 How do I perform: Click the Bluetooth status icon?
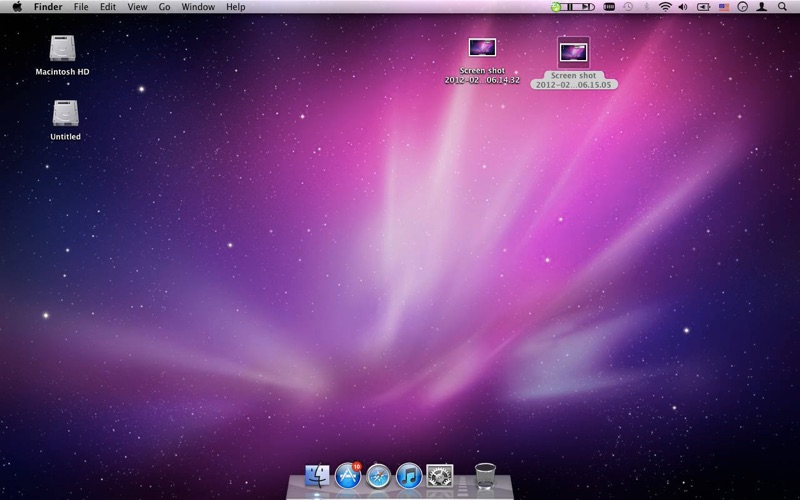(646, 7)
